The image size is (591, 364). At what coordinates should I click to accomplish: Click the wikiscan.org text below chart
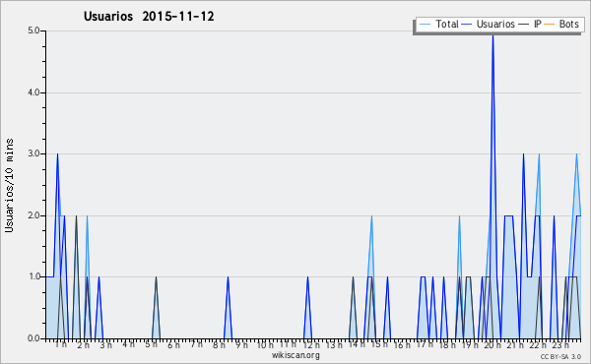point(295,355)
